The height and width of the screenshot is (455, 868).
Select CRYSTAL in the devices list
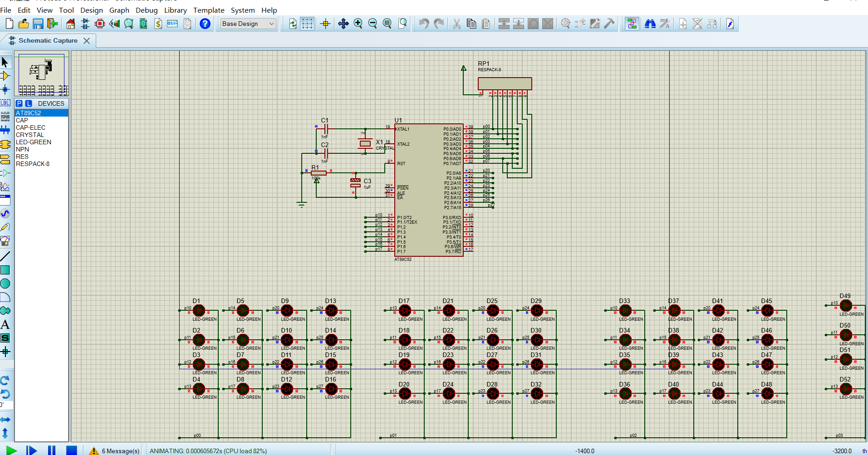coord(41,135)
